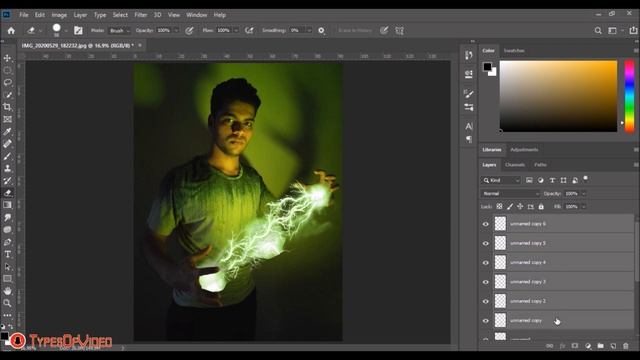The image size is (640, 360).
Task: Hide the unnamed copy layer
Action: (485, 321)
